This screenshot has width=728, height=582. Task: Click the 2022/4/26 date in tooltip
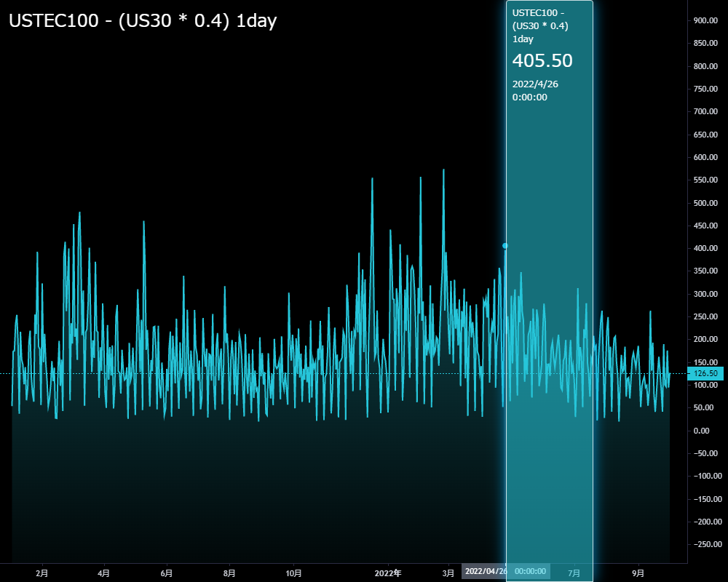pyautogui.click(x=535, y=84)
